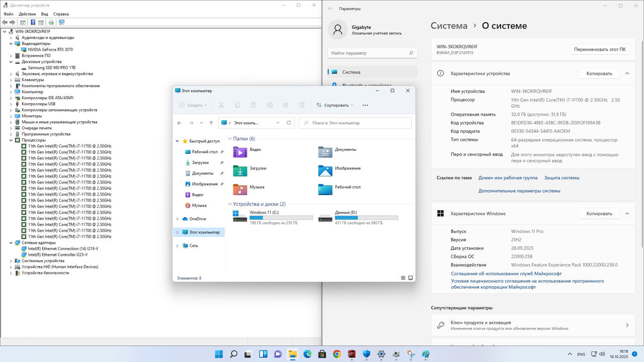Open Microsoft Store from the taskbar
This screenshot has height=362, width=644.
(322, 354)
